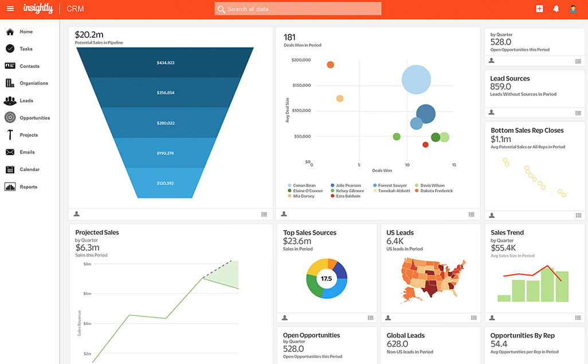Expand the sidebar with the hamburger icon
Viewport: 588px width, 364px height.
pos(10,8)
